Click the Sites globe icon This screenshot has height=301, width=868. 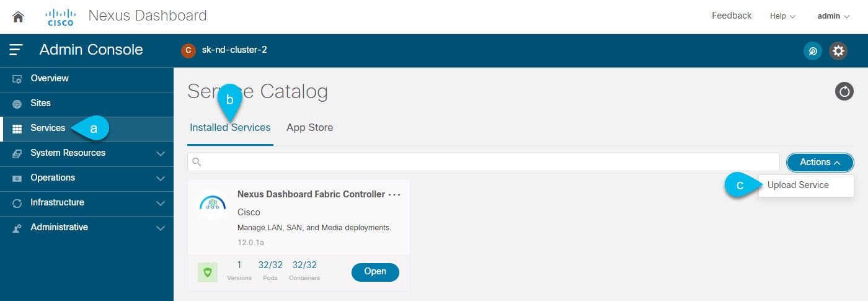17,104
